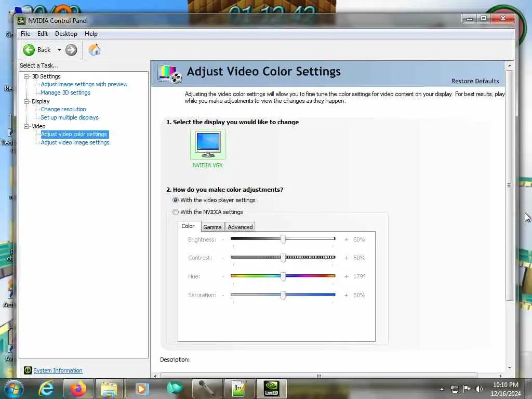
Task: Go to the Home page icon
Action: click(x=95, y=50)
